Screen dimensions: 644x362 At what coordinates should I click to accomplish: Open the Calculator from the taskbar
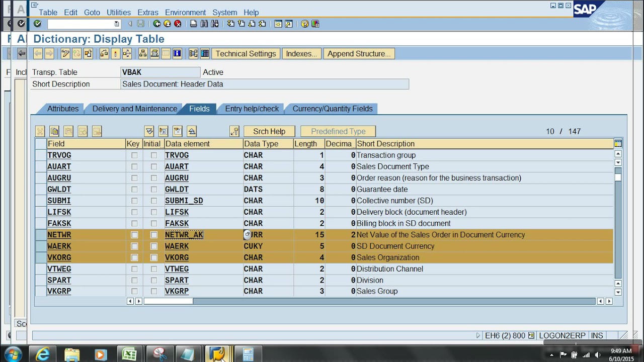point(248,354)
